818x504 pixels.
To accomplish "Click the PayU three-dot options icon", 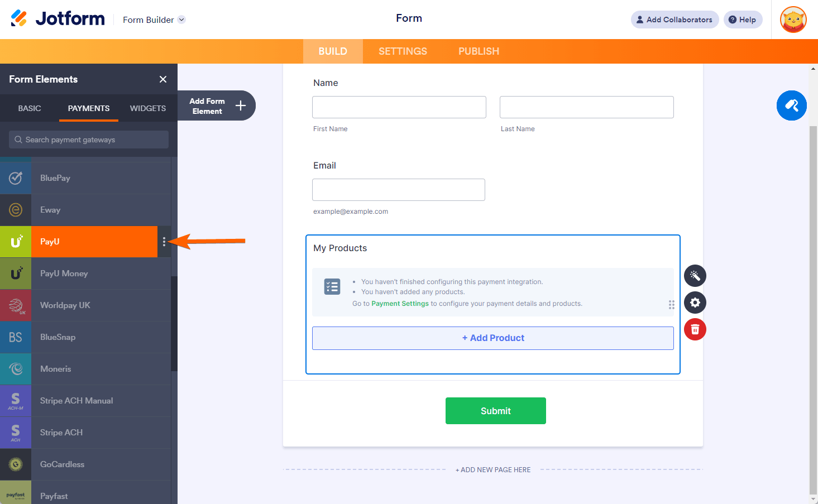I will pos(164,242).
